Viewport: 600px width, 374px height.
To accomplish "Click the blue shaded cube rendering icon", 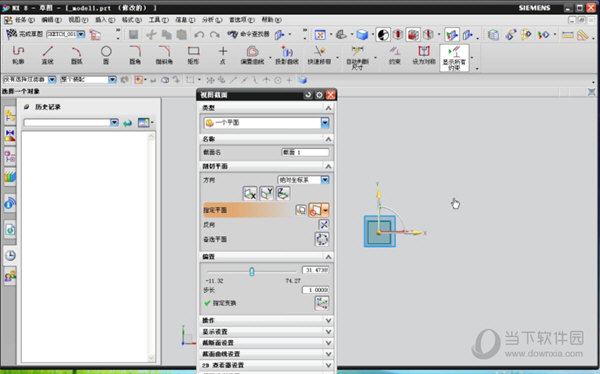I will click(362, 35).
